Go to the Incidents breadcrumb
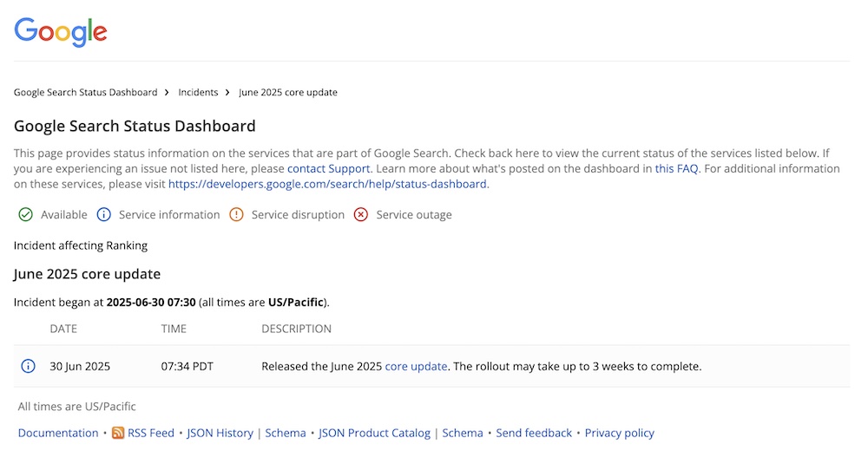 coord(198,93)
